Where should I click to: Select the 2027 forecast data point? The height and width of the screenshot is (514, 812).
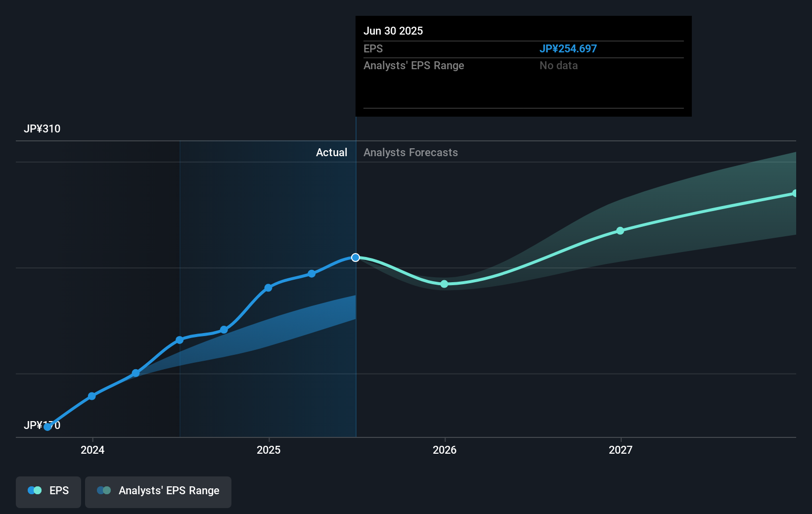click(620, 230)
